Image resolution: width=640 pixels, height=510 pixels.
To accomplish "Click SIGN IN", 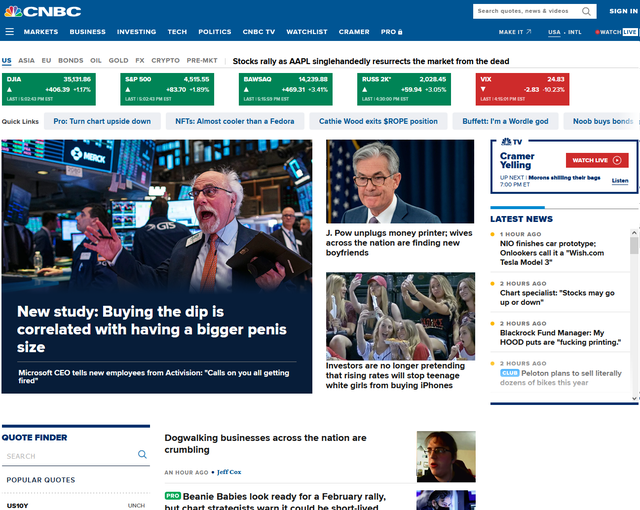I will [624, 11].
